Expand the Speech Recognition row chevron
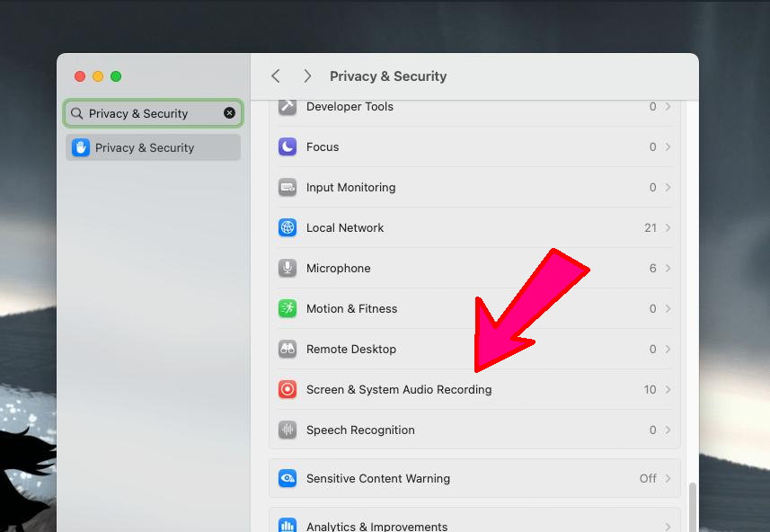This screenshot has width=770, height=532. tap(668, 430)
